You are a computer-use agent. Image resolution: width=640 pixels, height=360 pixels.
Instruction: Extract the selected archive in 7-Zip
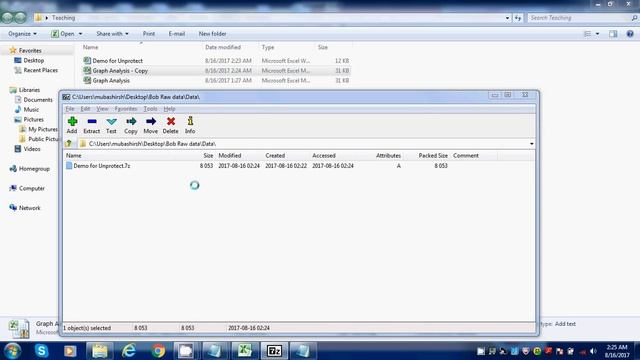[x=91, y=125]
